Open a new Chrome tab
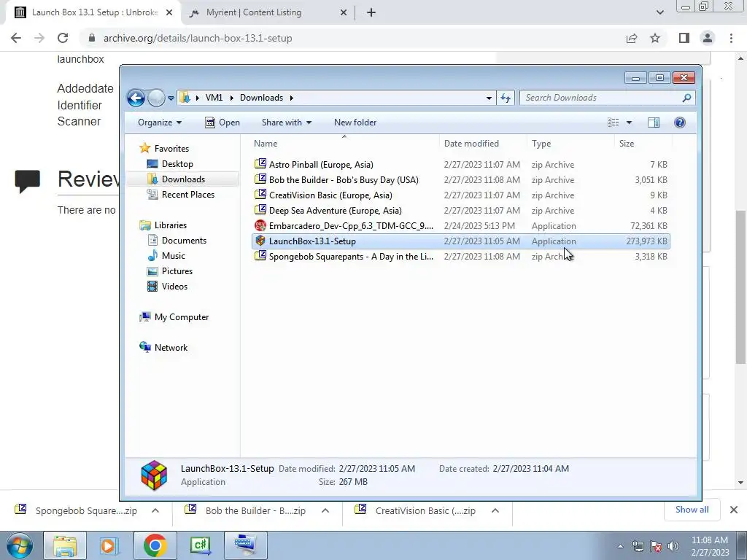Viewport: 747px width, 560px height. (x=371, y=13)
